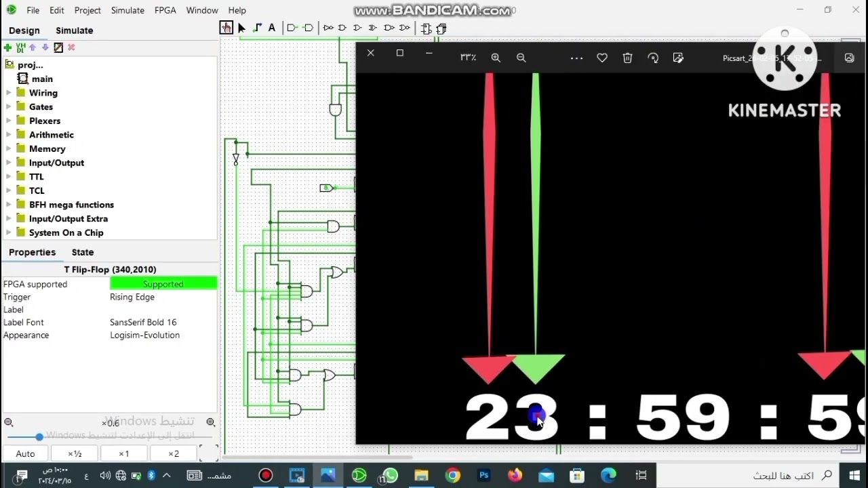Expand the Memory library folder
This screenshot has height=488, width=868.
8,148
